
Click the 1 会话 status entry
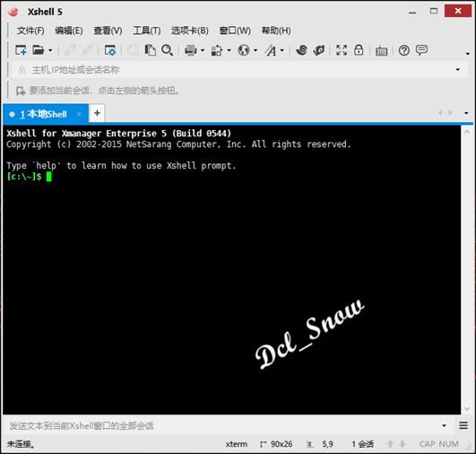click(362, 444)
